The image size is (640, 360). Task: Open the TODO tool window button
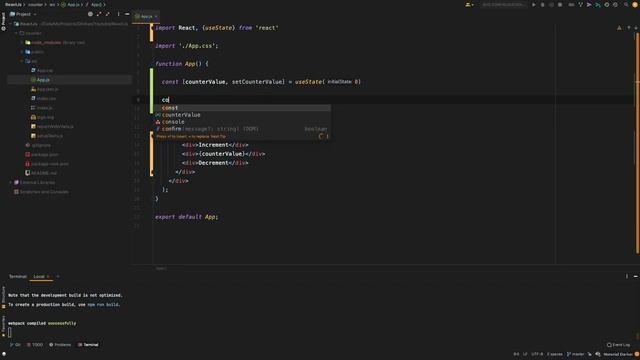click(x=35, y=345)
